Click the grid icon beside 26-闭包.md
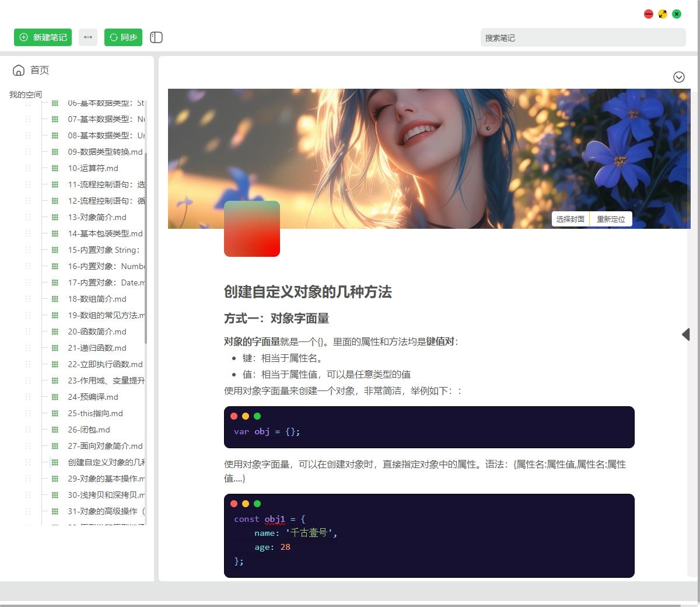Viewport: 700px width, 607px height. pos(54,430)
